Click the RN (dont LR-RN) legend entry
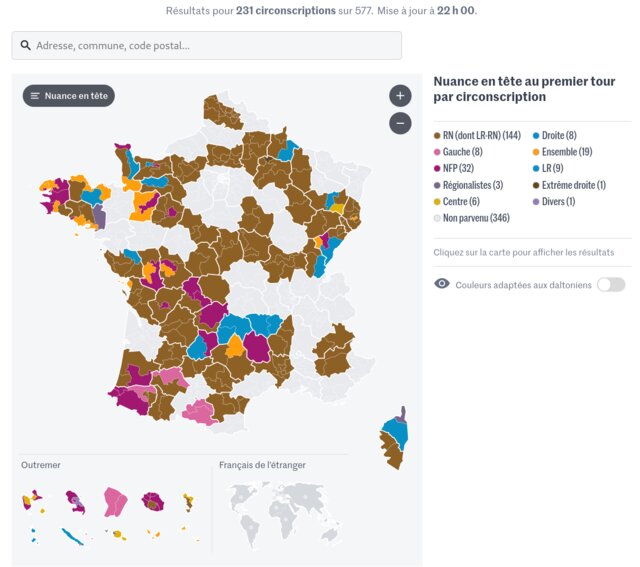 click(481, 135)
